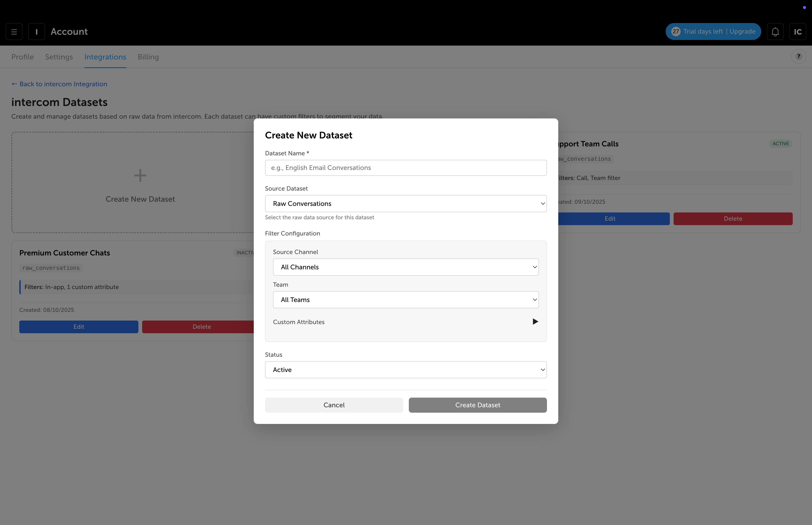Click the 27 trial days badge
The image size is (812, 525).
tap(676, 32)
